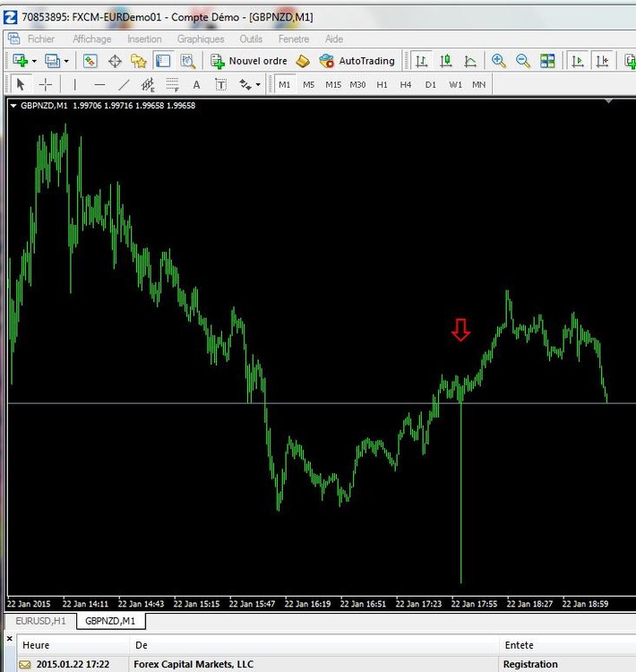Toggle the Terminal panel icon
The image size is (636, 672).
coord(163,61)
